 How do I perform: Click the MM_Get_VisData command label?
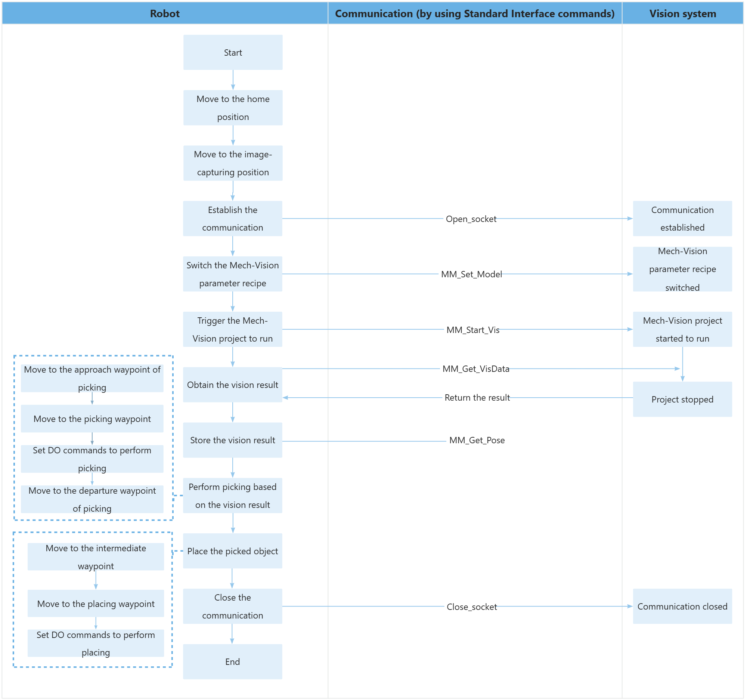pos(475,369)
